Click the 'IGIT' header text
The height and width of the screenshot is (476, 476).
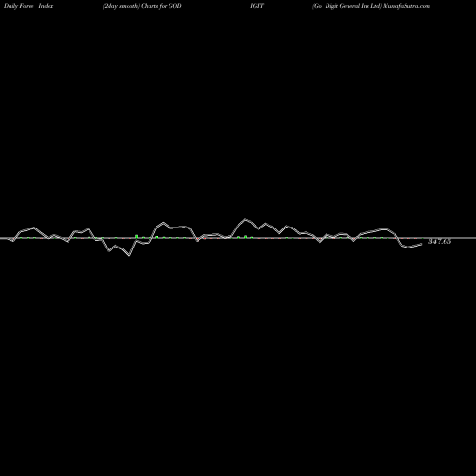coord(257,6)
